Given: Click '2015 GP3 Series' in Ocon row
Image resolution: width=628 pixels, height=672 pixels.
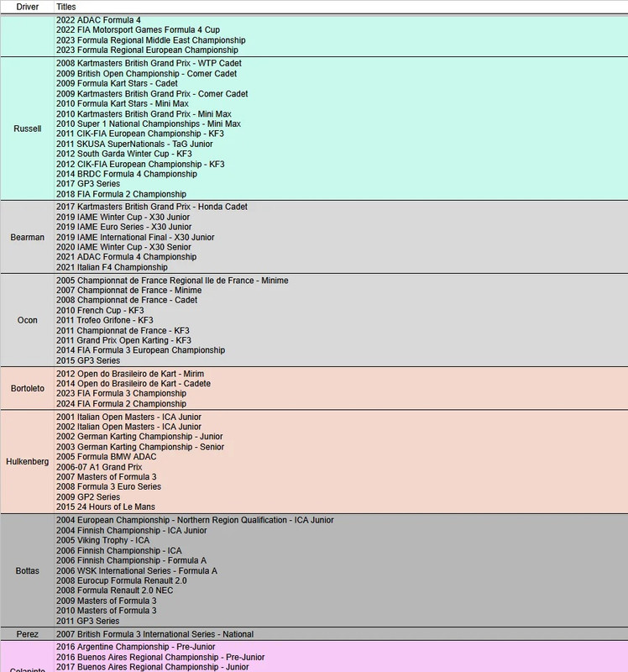Looking at the screenshot, I should 88,361.
